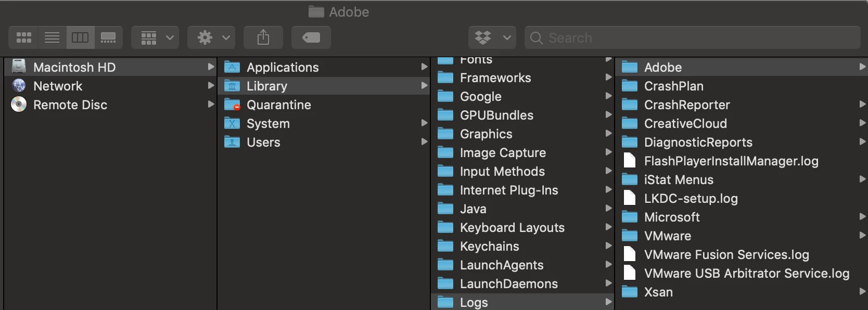This screenshot has height=310, width=868.
Task: Open the Applications folder icon
Action: pyautogui.click(x=232, y=67)
